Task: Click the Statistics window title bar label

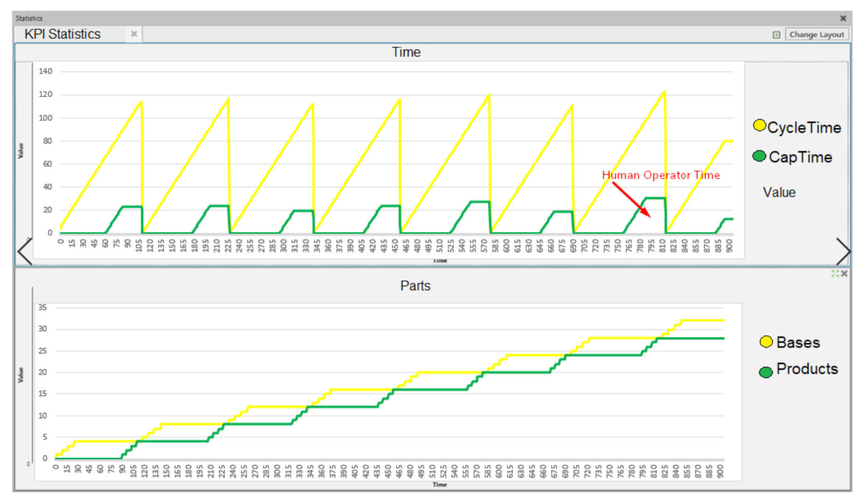Action: [29, 18]
